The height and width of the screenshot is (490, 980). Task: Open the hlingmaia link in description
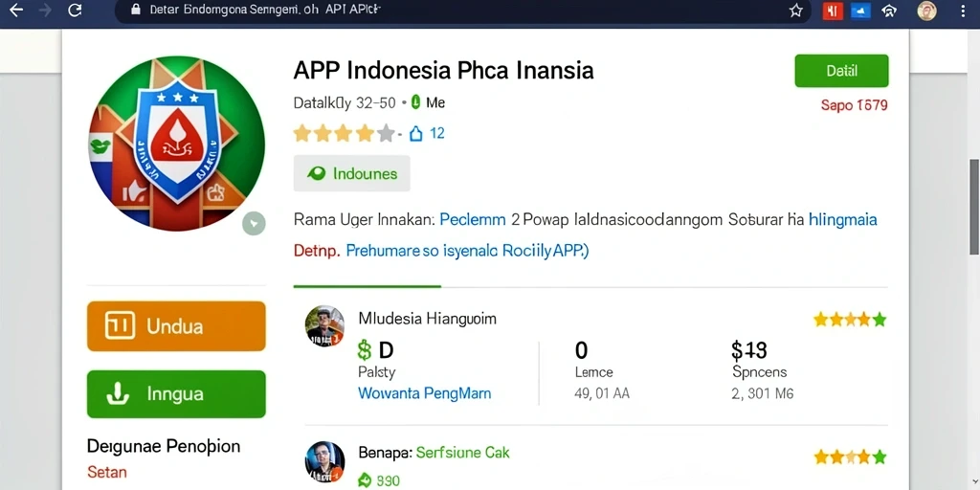(x=842, y=220)
